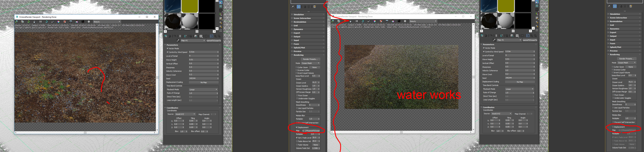Open Source World XYZ dropdown beside ground-render viewport

[x=185, y=114]
